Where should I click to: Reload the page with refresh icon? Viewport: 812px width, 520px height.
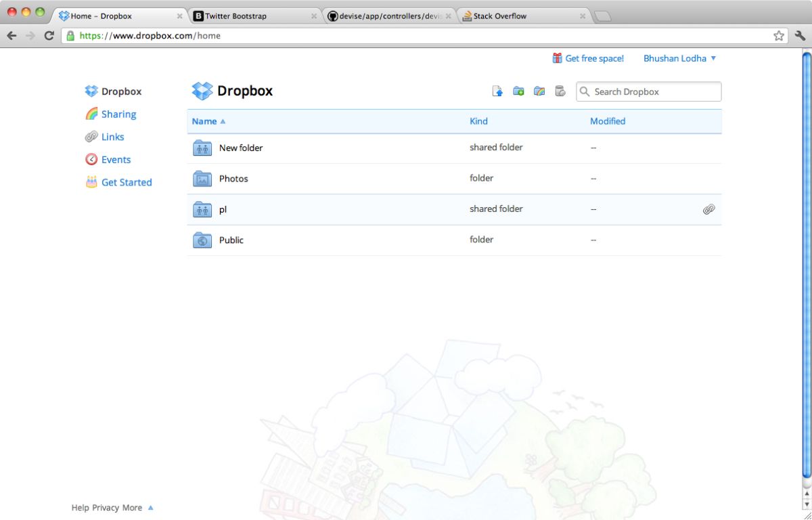tap(49, 35)
